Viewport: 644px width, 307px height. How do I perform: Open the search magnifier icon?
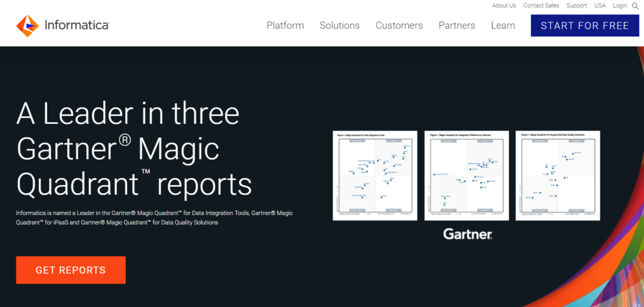pos(635,6)
